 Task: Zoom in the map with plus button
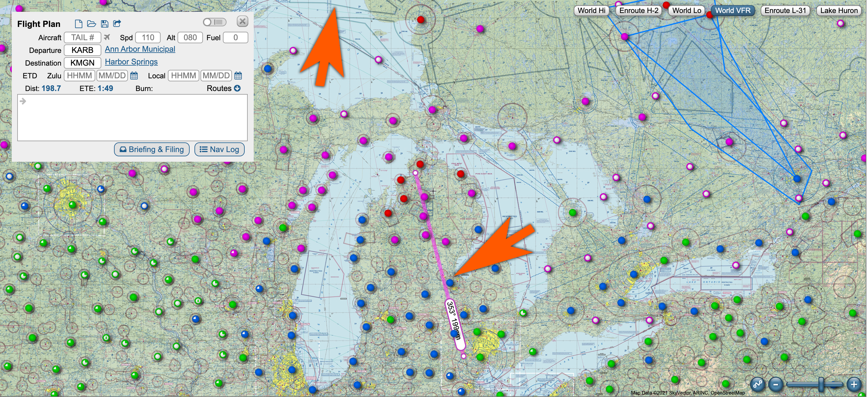point(854,384)
